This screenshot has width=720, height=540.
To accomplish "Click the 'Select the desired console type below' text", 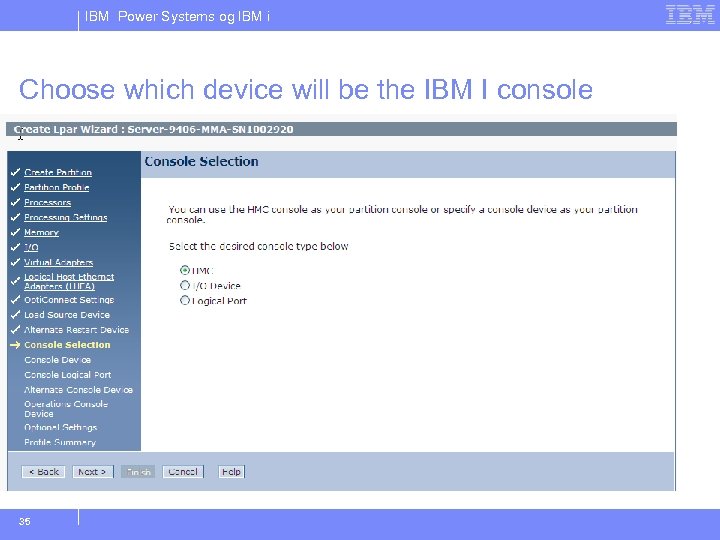I will pyautogui.click(x=259, y=246).
